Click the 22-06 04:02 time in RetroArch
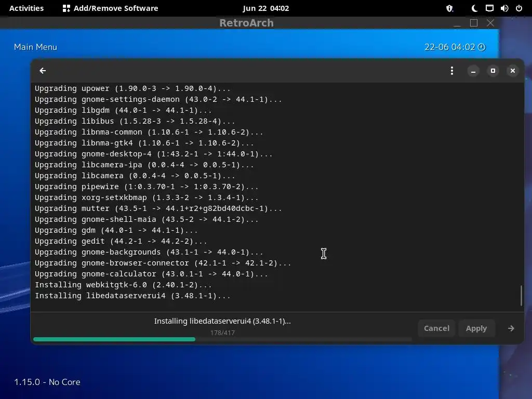Image resolution: width=532 pixels, height=399 pixels. tap(449, 47)
